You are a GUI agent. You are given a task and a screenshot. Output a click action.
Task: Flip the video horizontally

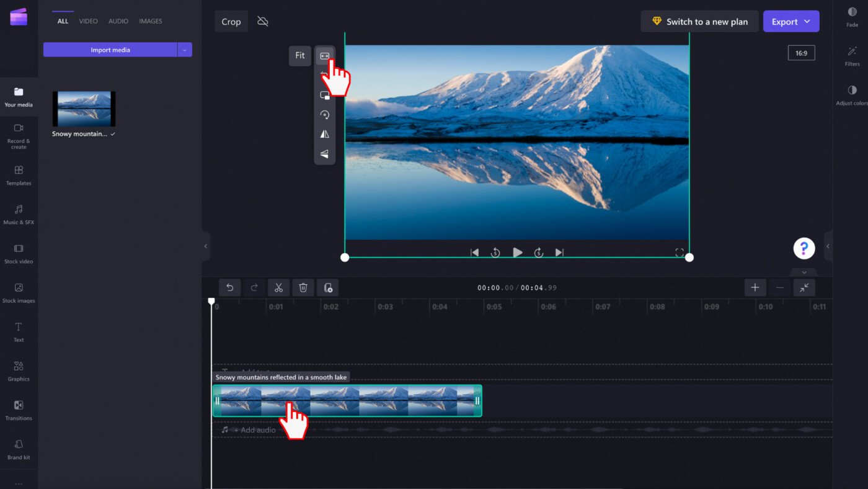(x=324, y=133)
